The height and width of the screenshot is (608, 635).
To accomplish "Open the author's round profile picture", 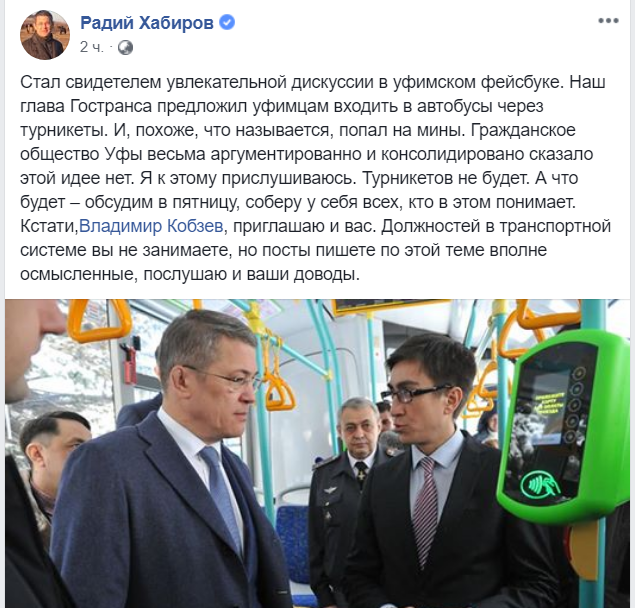I will point(45,35).
